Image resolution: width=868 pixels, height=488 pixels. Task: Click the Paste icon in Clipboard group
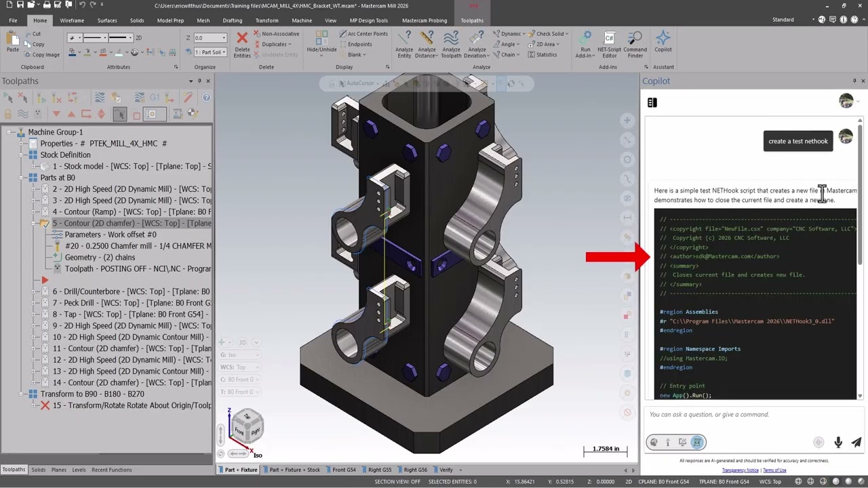pos(12,38)
